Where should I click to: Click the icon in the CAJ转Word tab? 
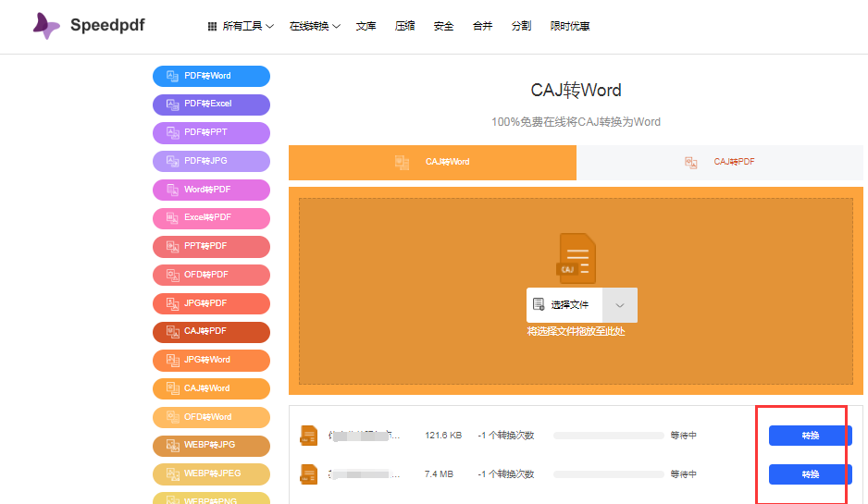point(402,162)
